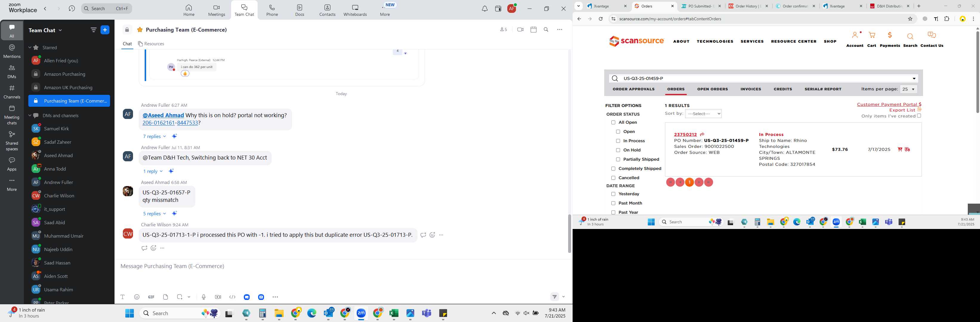Open the Order Approvals tab
Viewport: 980px width, 322px height.
click(633, 89)
